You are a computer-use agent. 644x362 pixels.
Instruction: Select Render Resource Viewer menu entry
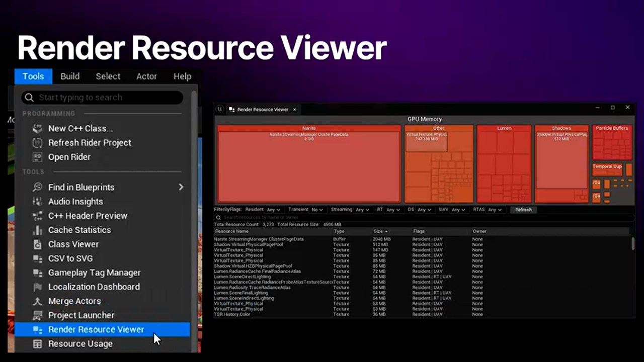96,330
